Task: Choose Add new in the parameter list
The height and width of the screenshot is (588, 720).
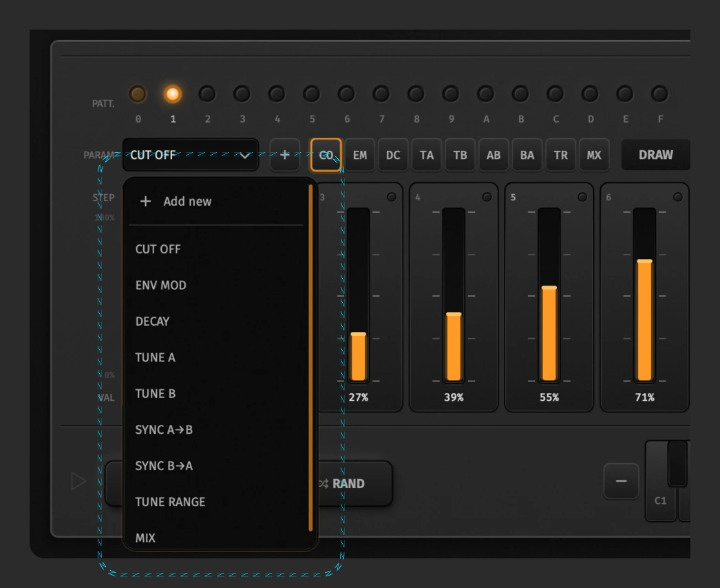Action: click(216, 201)
